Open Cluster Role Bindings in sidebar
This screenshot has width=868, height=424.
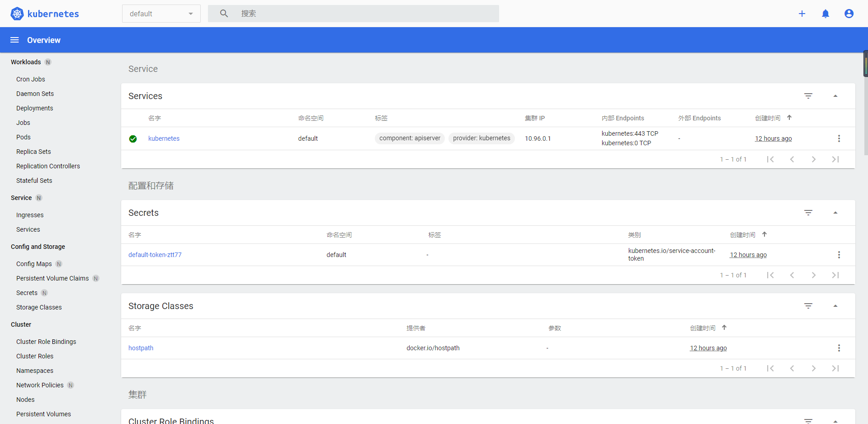tap(46, 342)
